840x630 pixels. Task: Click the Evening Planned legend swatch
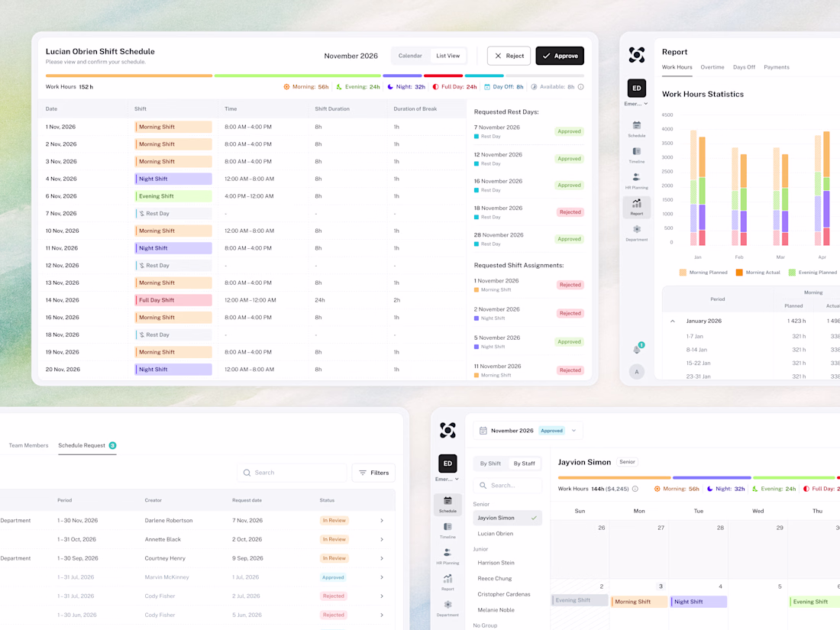[x=792, y=272]
